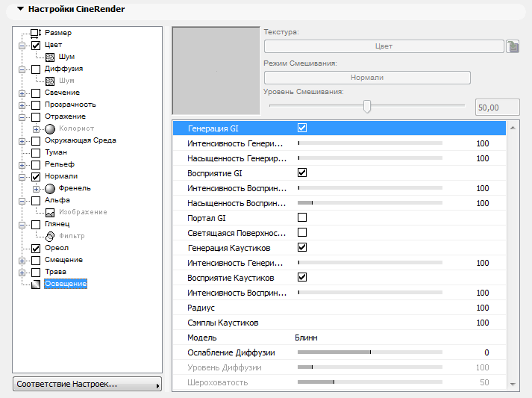
Task: Click the Френель sphere icon
Action: pos(50,188)
